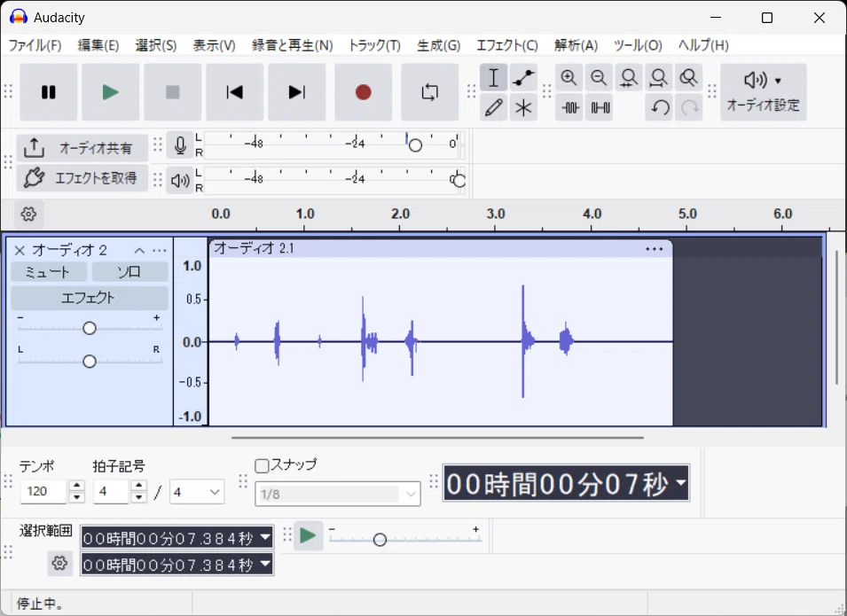Click track pan slider knob
This screenshot has height=616, width=847.
[89, 361]
